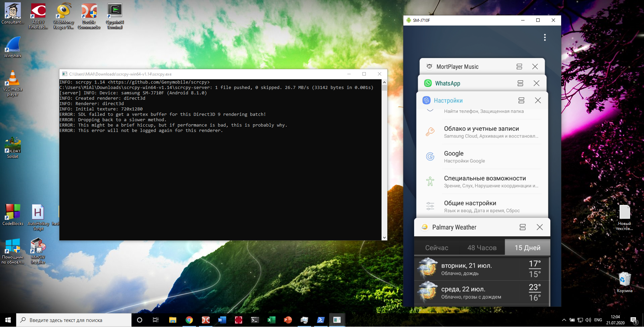Open Корзина recycle bin
The height and width of the screenshot is (327, 644).
tap(625, 282)
